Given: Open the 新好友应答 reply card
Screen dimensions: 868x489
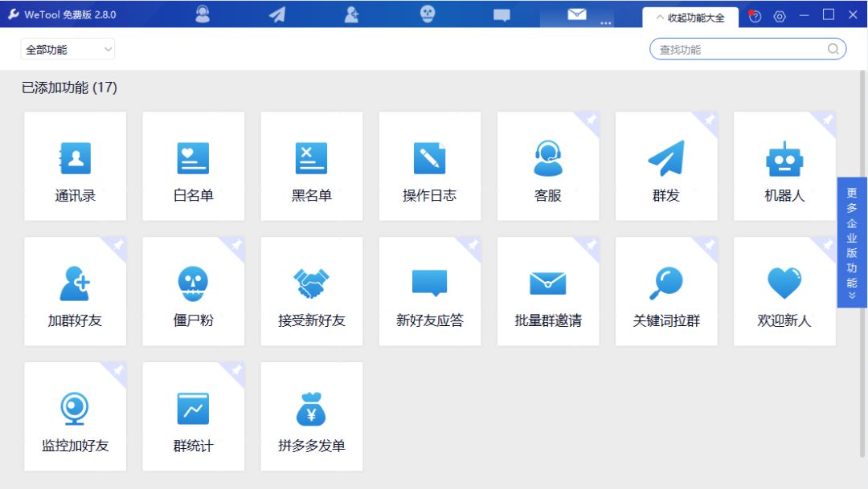Looking at the screenshot, I should (x=429, y=291).
